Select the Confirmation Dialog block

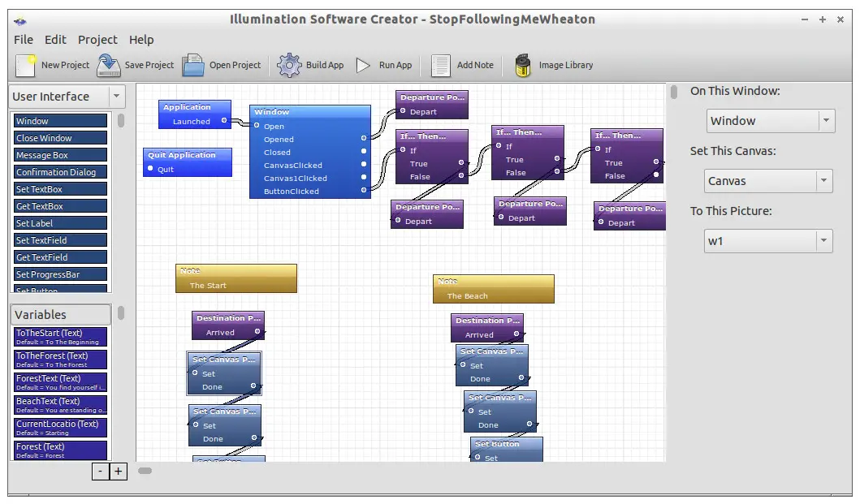point(60,172)
